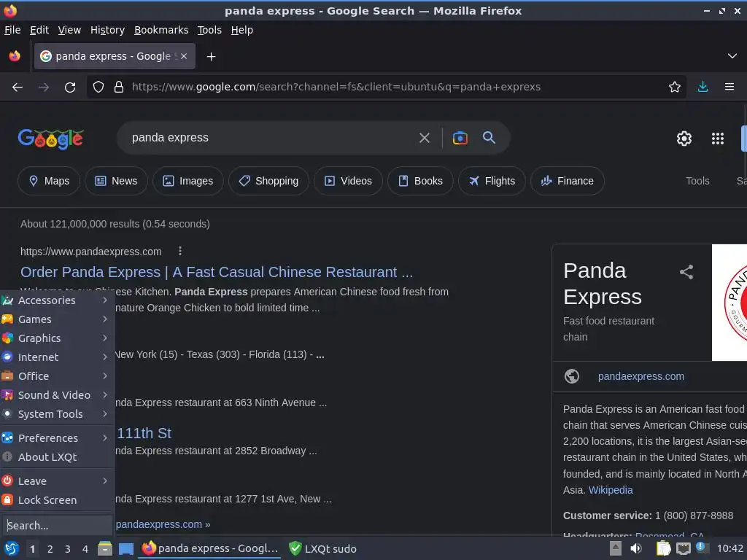
Task: Click the network display tray icon
Action: [x=683, y=548]
